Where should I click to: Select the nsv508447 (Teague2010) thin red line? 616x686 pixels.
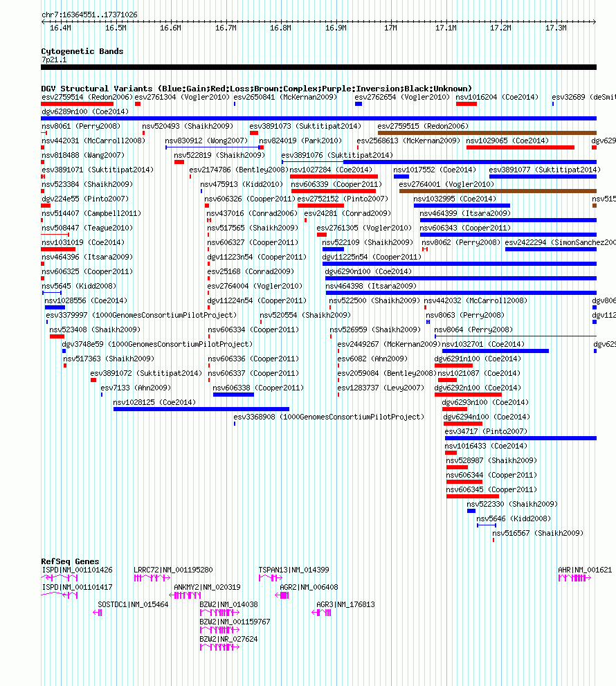55,235
